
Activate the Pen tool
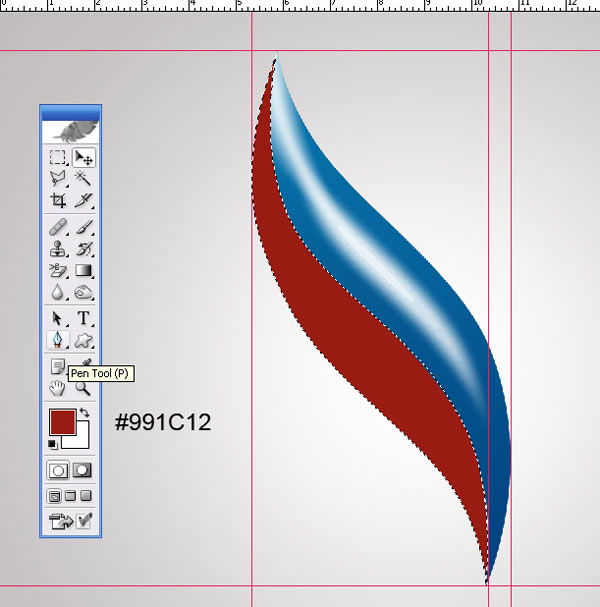(58, 340)
